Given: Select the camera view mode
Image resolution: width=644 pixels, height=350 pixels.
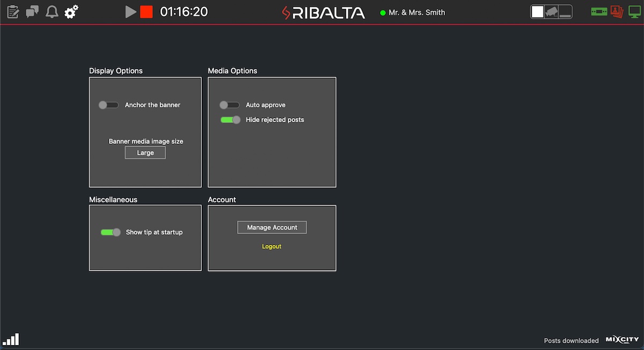Looking at the screenshot, I should [551, 11].
